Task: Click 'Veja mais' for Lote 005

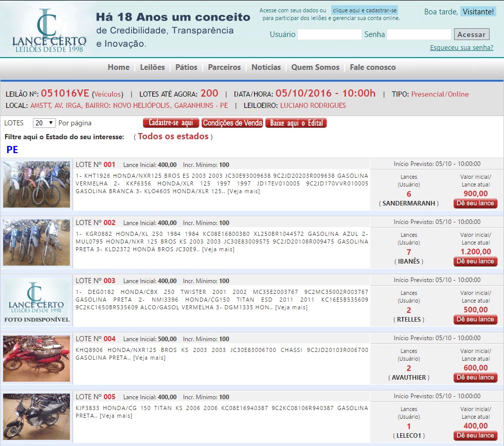Action: (116, 416)
